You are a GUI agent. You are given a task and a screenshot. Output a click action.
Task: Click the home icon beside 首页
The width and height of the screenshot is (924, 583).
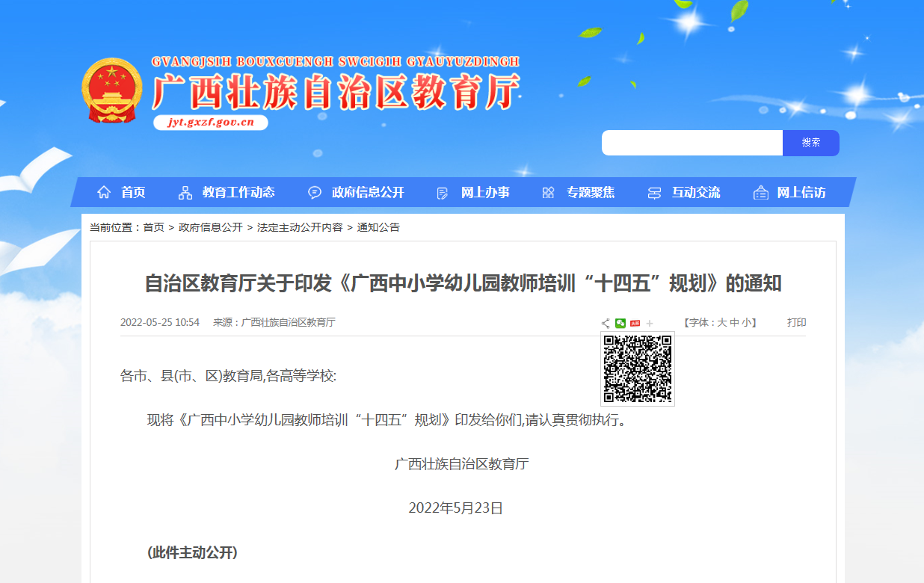pyautogui.click(x=104, y=193)
